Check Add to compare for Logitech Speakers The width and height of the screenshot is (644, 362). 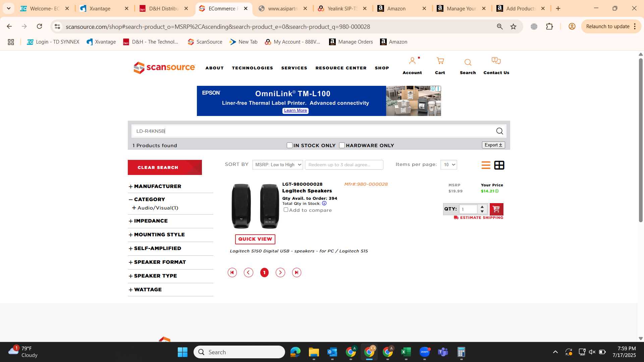[x=286, y=210]
